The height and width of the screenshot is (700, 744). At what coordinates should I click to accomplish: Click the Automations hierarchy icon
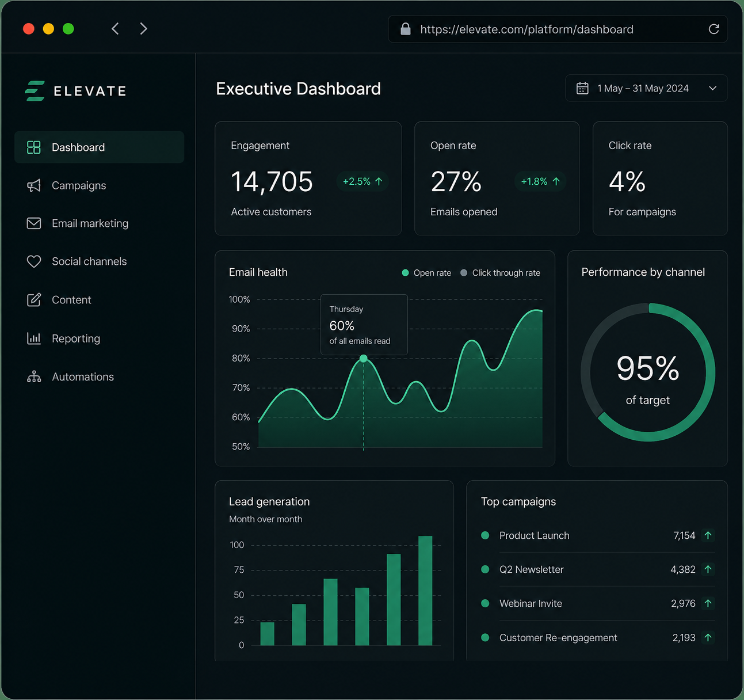tap(34, 376)
